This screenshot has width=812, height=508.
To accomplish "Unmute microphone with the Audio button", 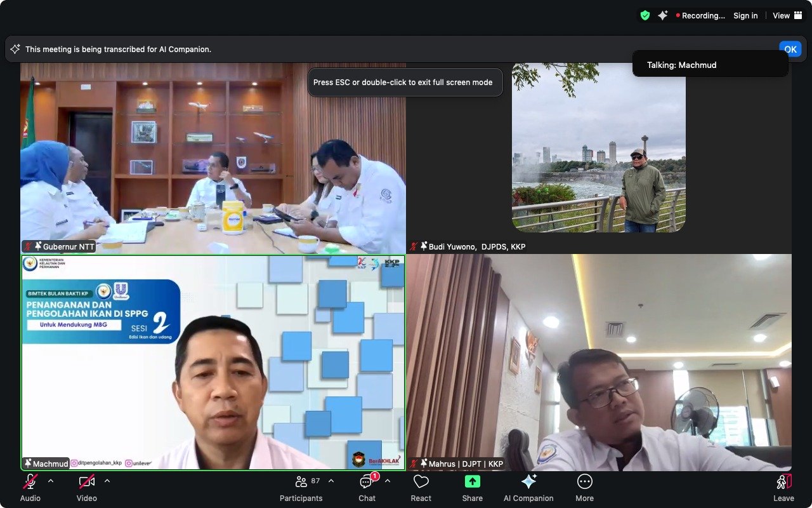I will point(30,488).
